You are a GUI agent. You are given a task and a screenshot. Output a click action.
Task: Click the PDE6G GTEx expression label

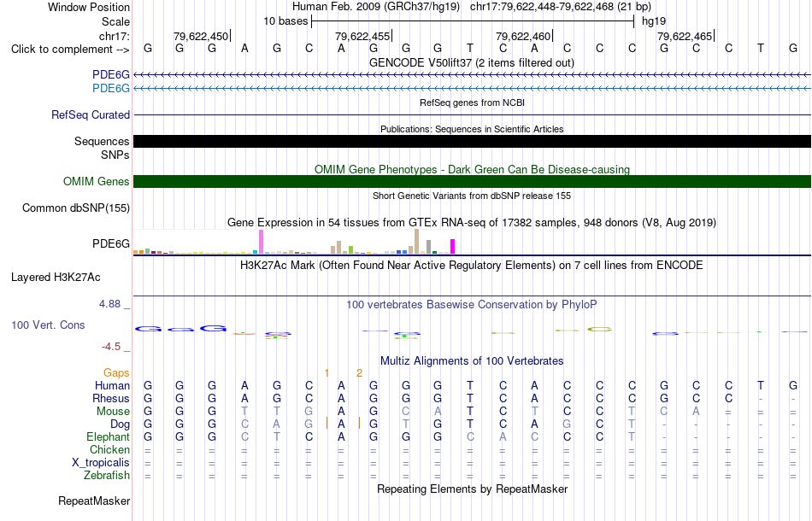[111, 243]
